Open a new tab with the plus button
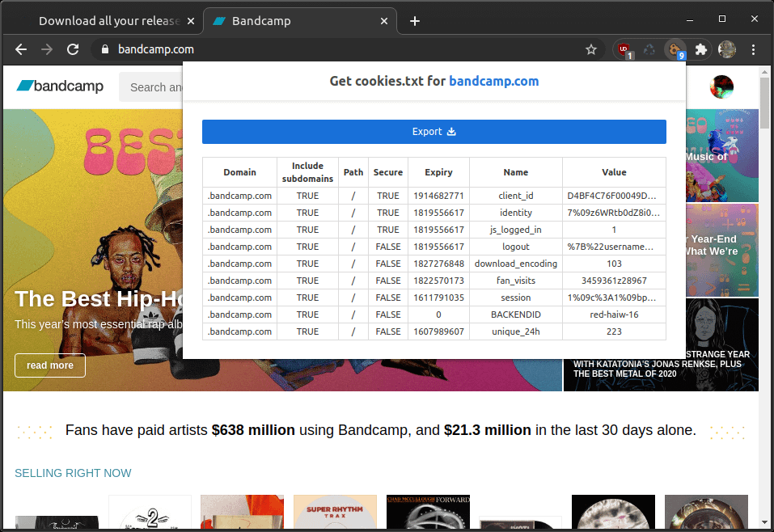This screenshot has height=532, width=774. (x=414, y=20)
